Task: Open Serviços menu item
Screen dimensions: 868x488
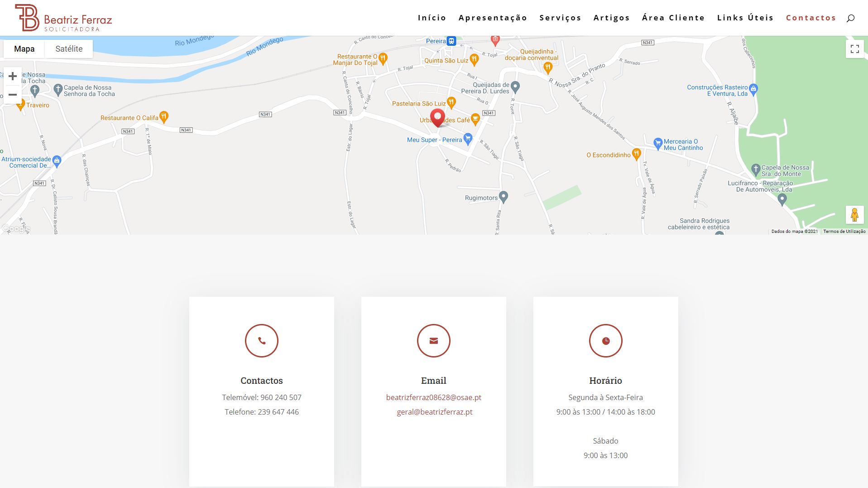Action: (x=560, y=18)
